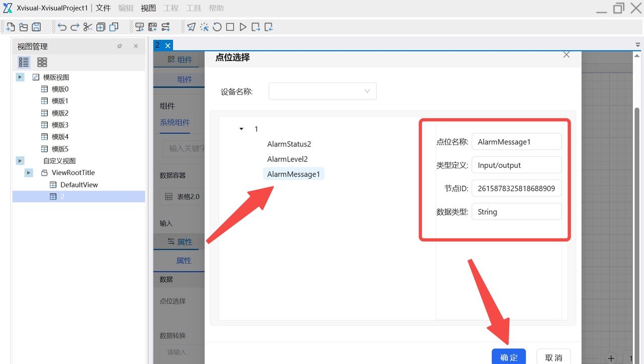The width and height of the screenshot is (644, 364).
Task: Select AlarmStatus2 in the point tree
Action: (x=289, y=144)
